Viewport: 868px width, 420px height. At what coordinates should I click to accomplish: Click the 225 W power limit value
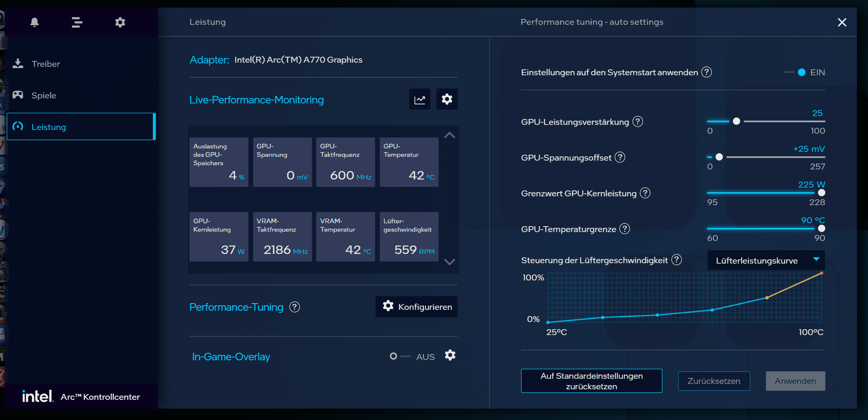(x=811, y=185)
